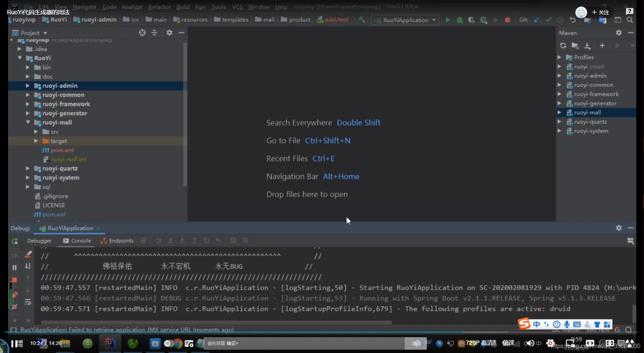Toggle soft-wrap in console

pyautogui.click(x=28, y=302)
